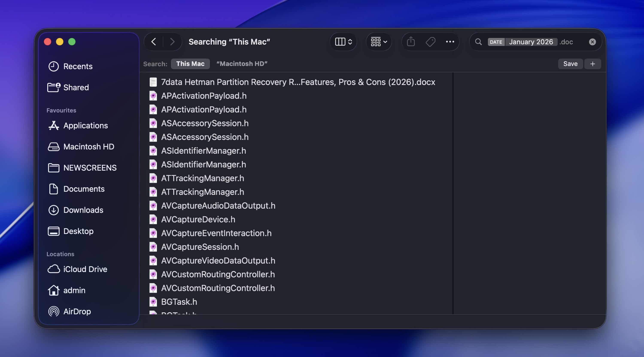Screen dimensions: 644x357
Task: Select the This Mac search scope
Action: [190, 64]
